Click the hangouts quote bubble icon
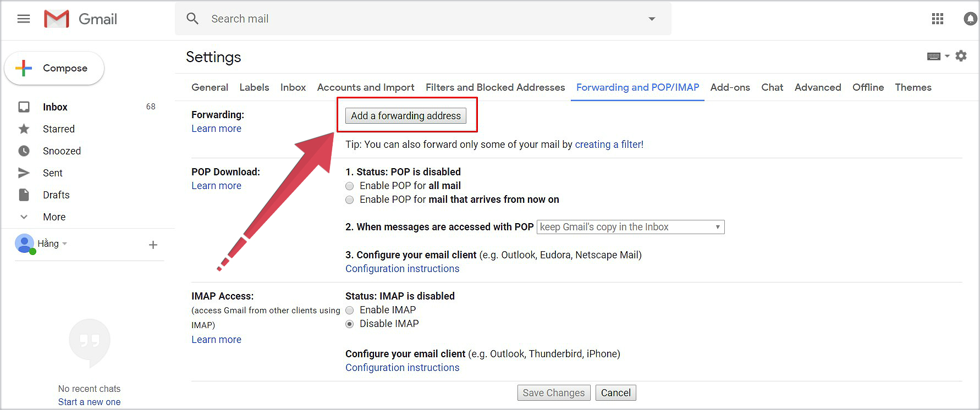The height and width of the screenshot is (410, 980). point(90,343)
